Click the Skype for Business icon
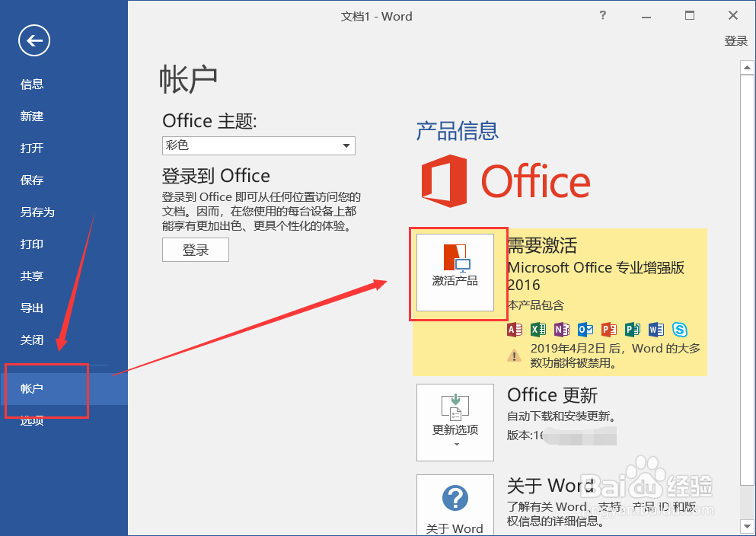756x536 pixels. (680, 330)
